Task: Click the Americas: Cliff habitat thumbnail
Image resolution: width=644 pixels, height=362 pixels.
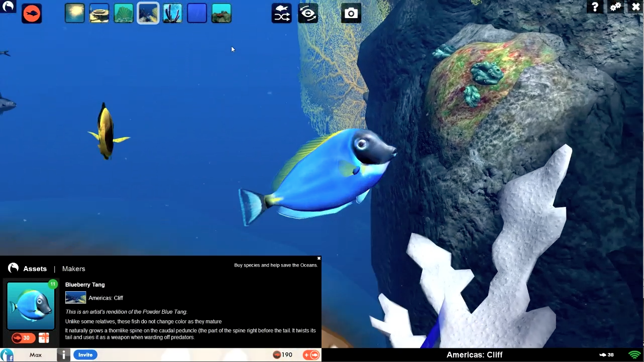Action: [75, 298]
